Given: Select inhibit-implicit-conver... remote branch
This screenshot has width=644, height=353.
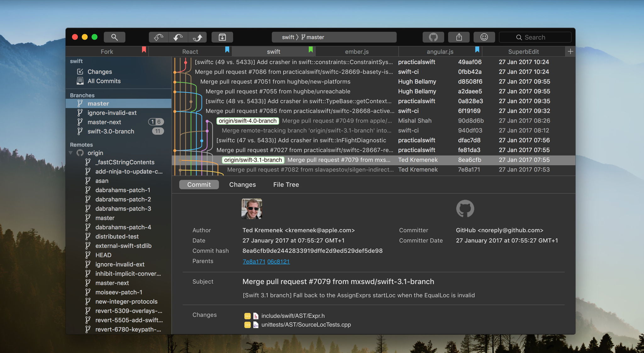Looking at the screenshot, I should point(128,274).
